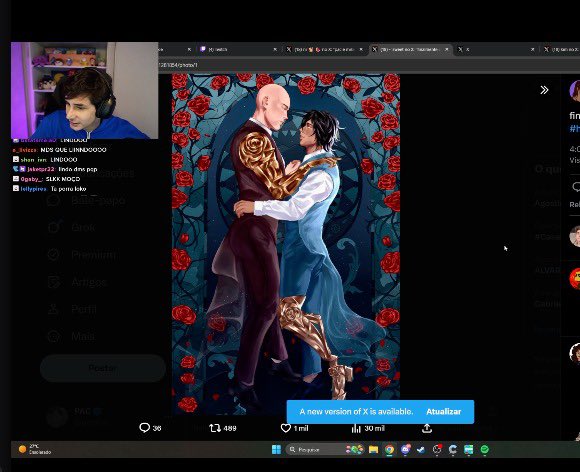Screen dimensions: 580x472
Task: Collapse the post side panel with the double chevron
Action: 544,90
